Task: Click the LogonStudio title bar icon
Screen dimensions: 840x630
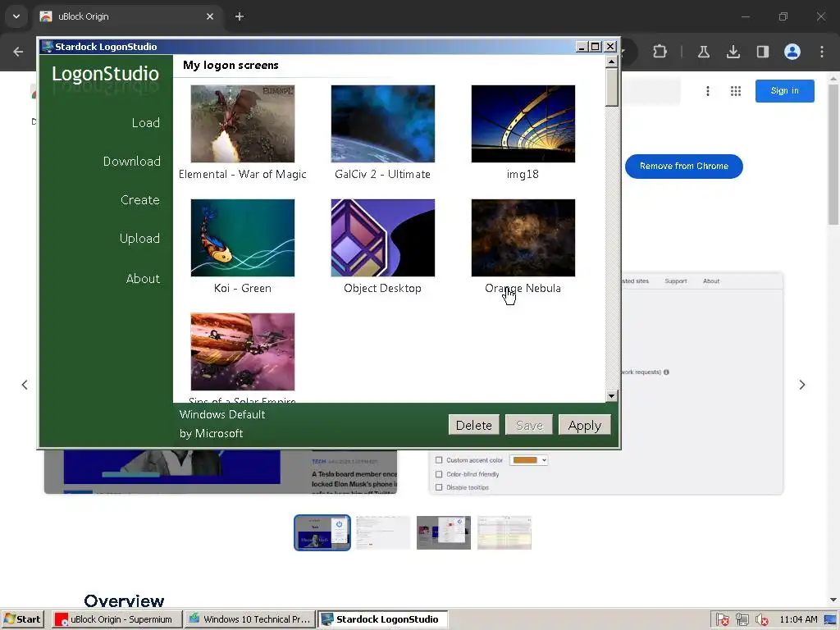Action: (47, 47)
